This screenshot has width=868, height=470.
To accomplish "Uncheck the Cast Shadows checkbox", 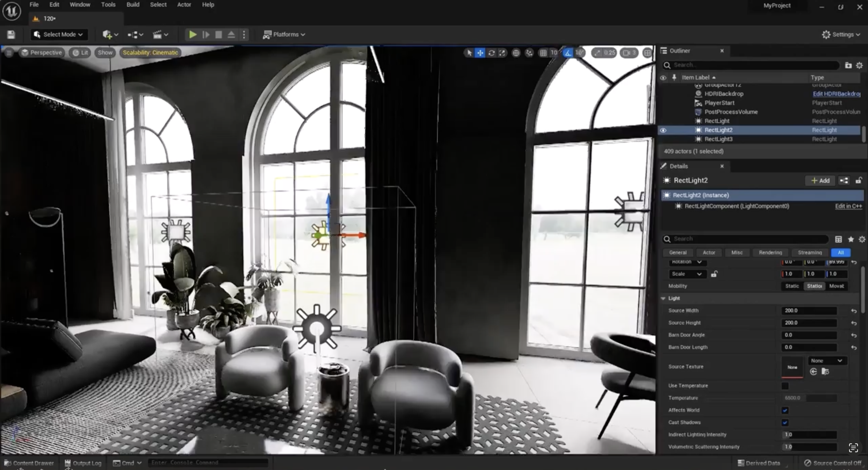I will pyautogui.click(x=785, y=422).
